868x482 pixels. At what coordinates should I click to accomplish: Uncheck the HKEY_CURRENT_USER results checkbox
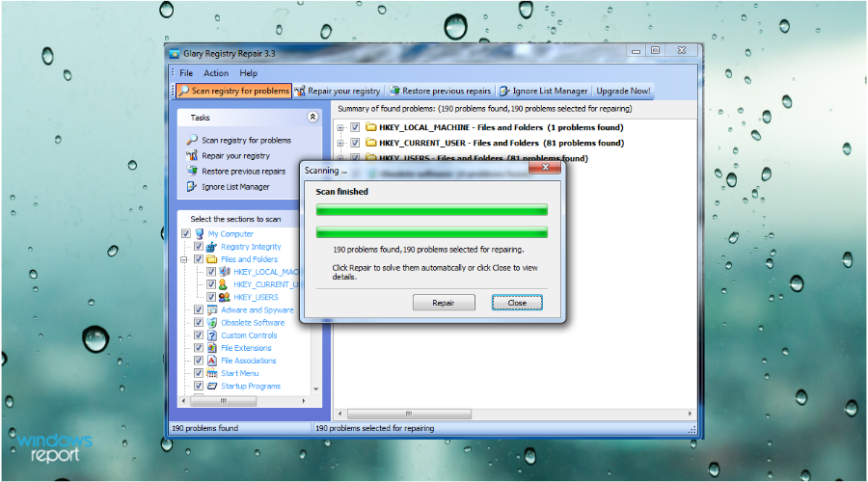click(355, 143)
